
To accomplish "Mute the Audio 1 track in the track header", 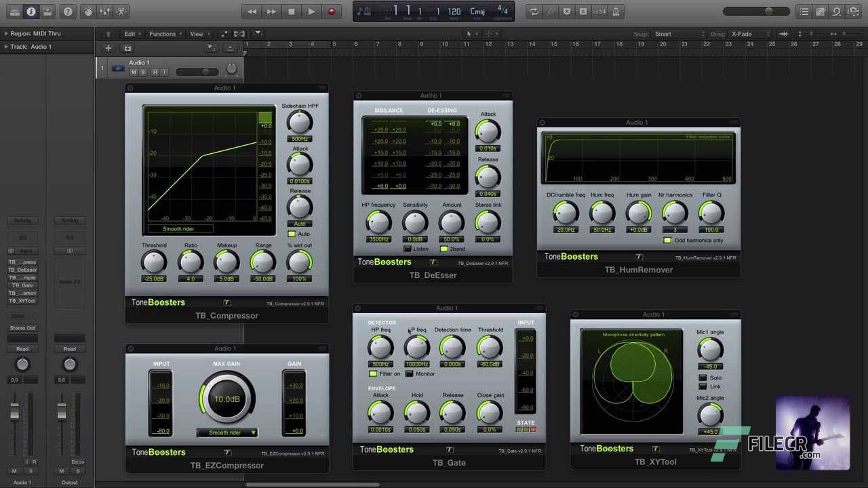I will tap(134, 72).
